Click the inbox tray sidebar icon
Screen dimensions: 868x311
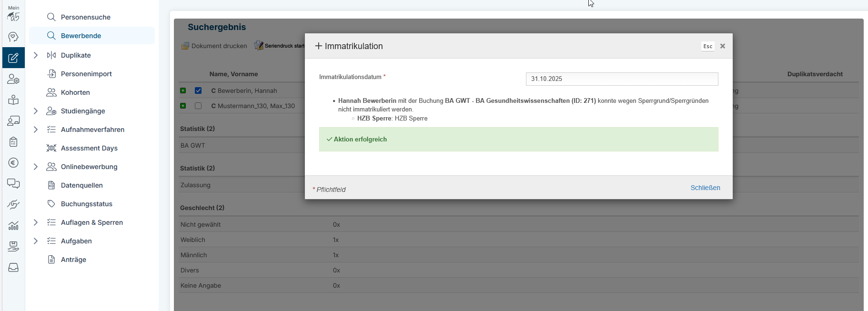[13, 268]
